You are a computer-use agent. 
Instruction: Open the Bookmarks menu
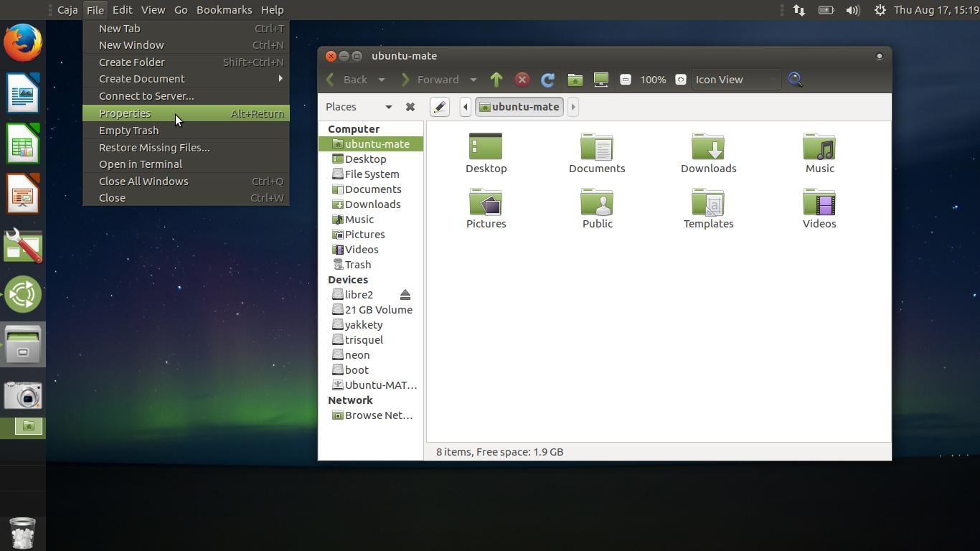(x=224, y=10)
